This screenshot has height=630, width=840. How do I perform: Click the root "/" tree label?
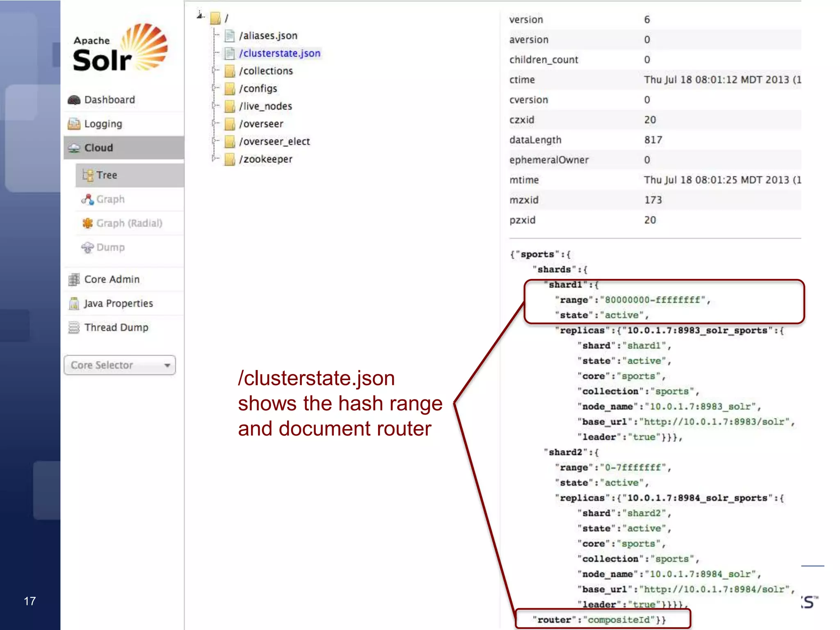[226, 18]
